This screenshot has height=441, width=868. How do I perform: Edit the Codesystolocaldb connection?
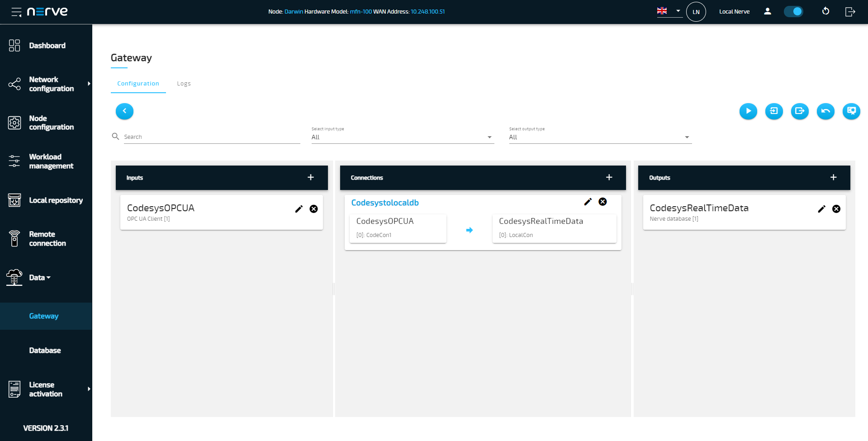tap(588, 202)
